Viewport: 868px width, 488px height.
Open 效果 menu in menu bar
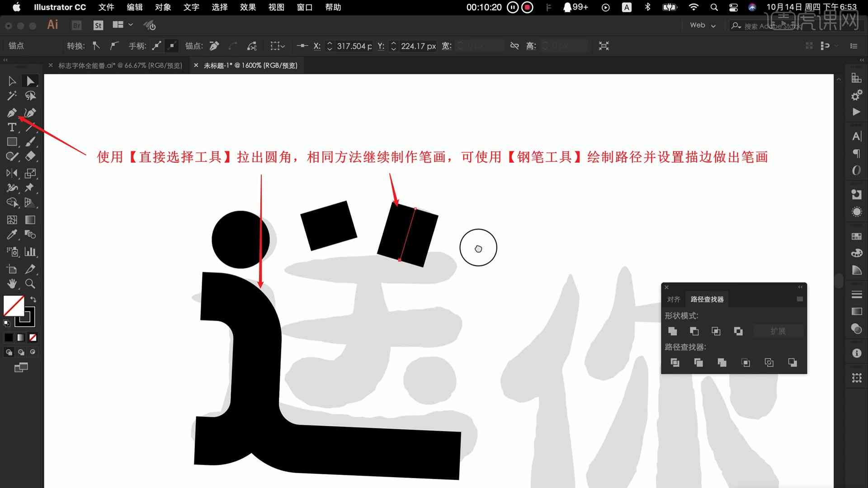click(x=249, y=7)
